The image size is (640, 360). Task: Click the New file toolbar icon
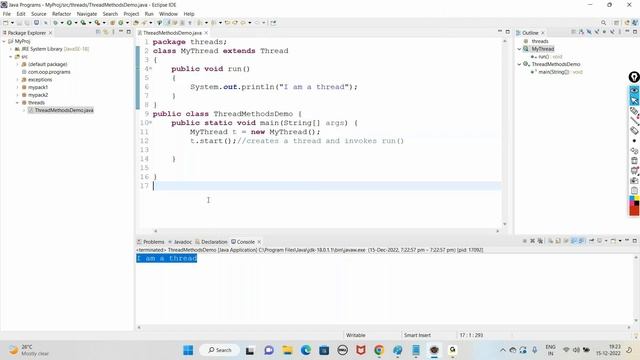6,23
